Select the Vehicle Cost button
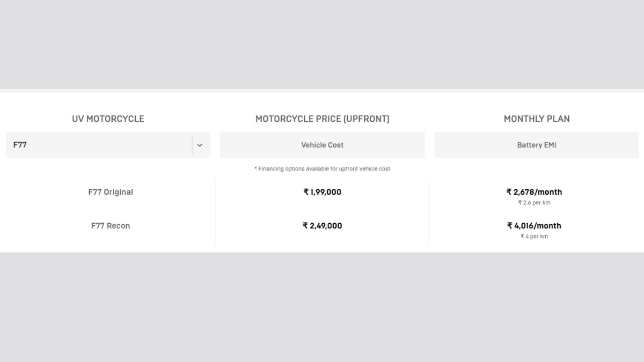Viewport: 644px width, 362px height. pos(322,145)
